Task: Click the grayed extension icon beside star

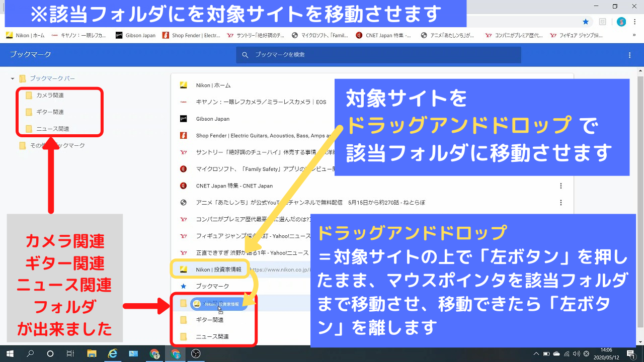Action: [602, 22]
